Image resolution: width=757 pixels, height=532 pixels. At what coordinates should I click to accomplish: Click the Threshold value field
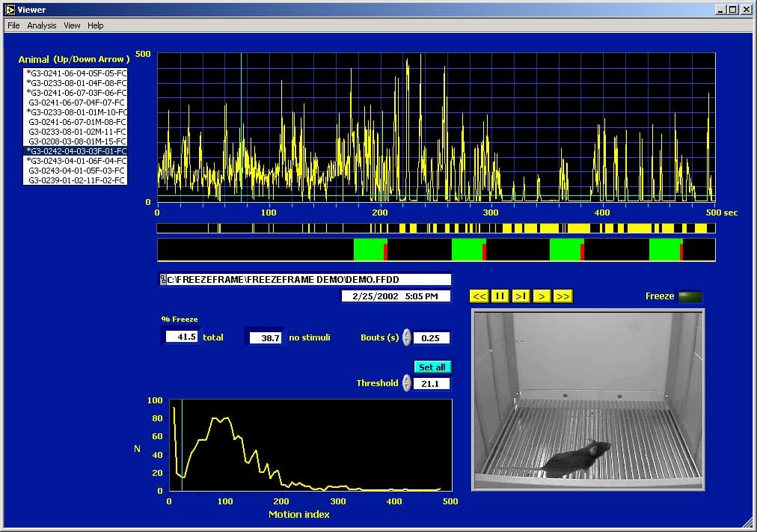tap(432, 384)
